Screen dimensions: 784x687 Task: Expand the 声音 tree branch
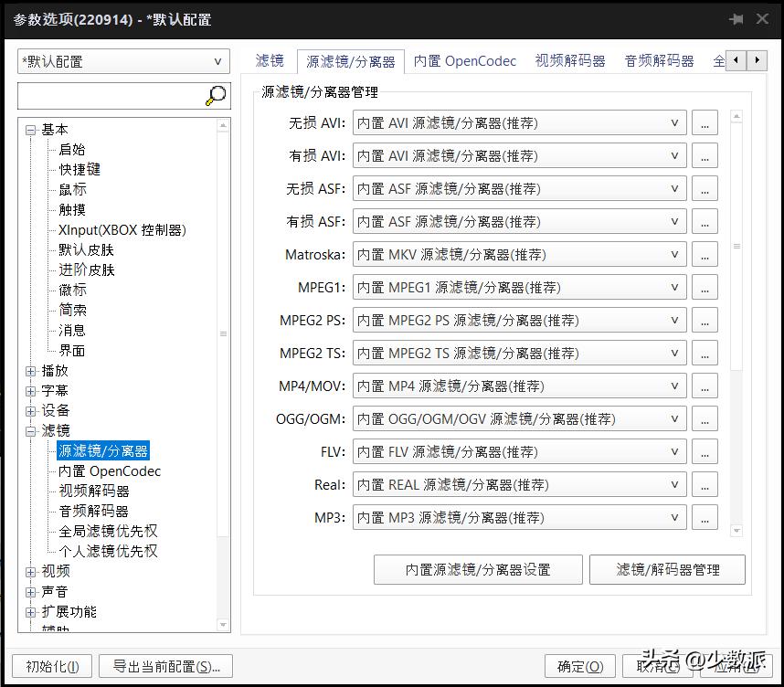coord(31,591)
